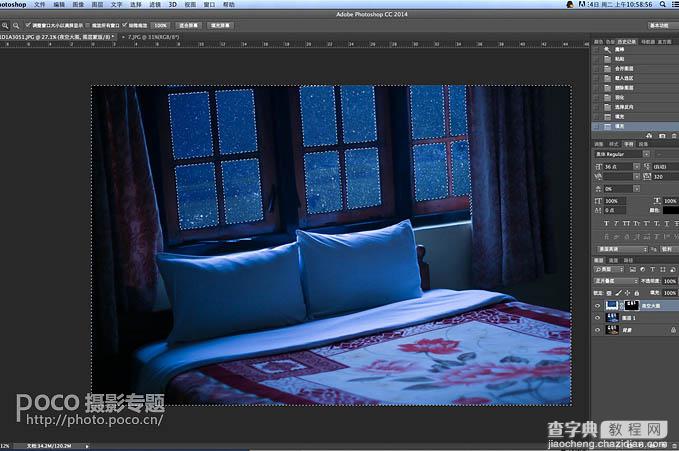The image size is (679, 451).
Task: Filter layers by shape layers icon
Action: click(x=663, y=269)
